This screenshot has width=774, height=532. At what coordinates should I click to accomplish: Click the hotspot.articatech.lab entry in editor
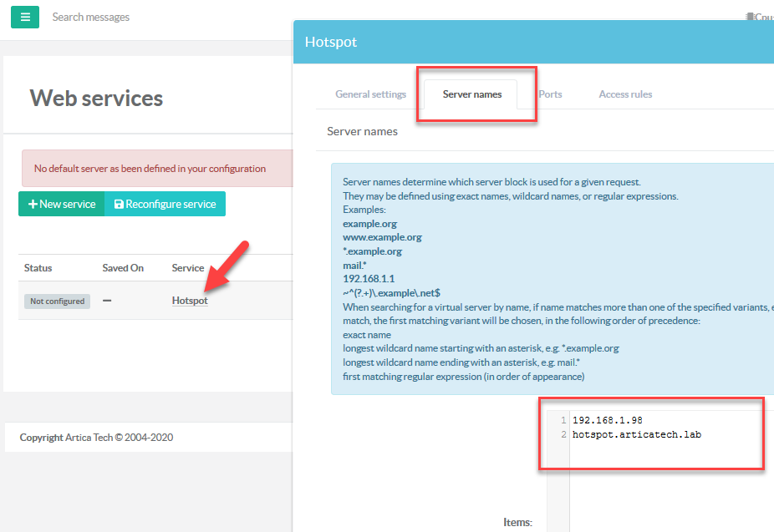636,435
